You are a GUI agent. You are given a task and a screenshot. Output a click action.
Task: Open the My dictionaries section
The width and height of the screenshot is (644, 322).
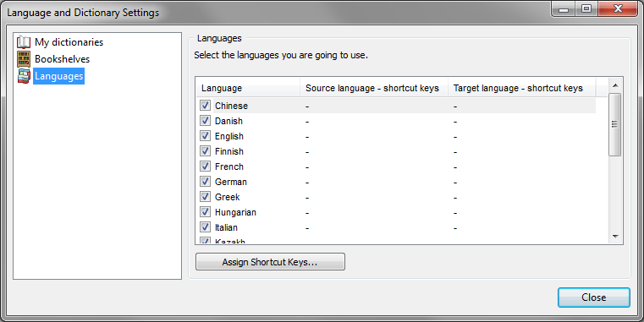69,42
